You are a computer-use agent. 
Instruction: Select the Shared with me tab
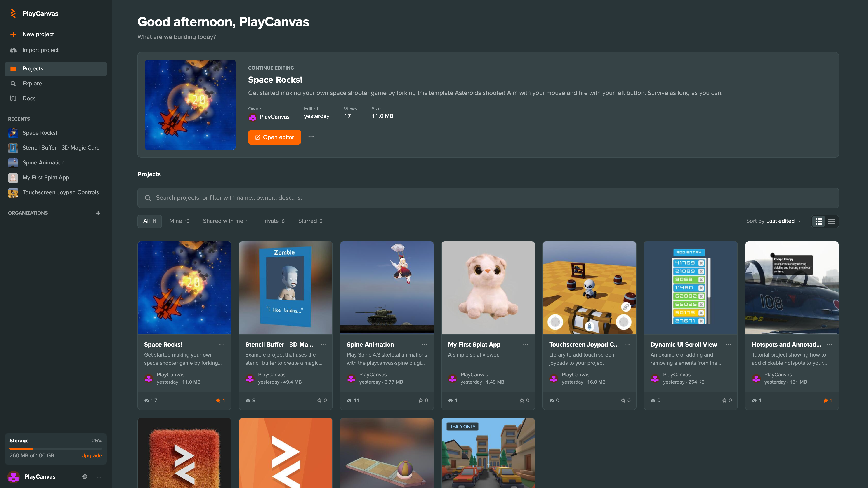(225, 221)
